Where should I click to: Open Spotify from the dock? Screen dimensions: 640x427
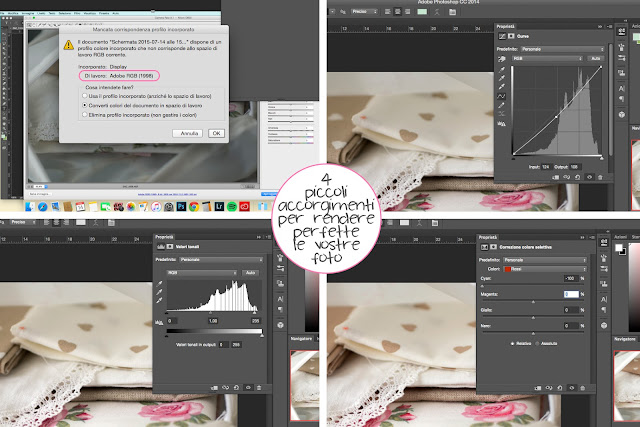coord(232,207)
